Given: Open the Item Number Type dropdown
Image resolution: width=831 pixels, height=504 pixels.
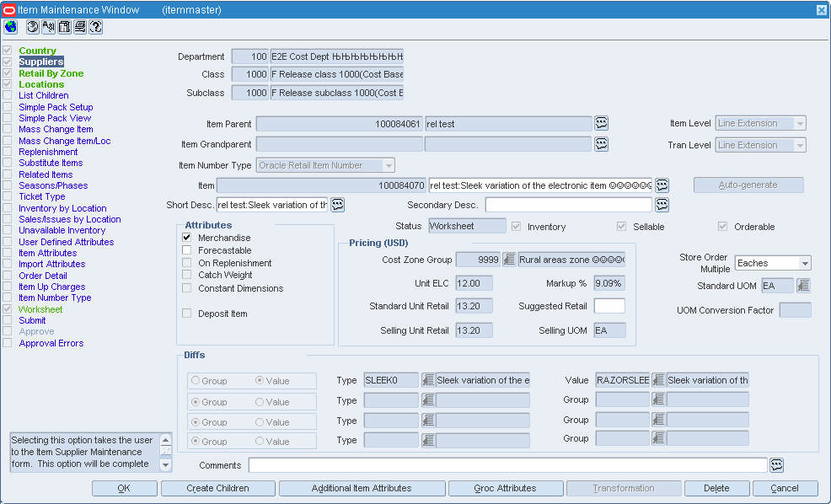Looking at the screenshot, I should [389, 165].
